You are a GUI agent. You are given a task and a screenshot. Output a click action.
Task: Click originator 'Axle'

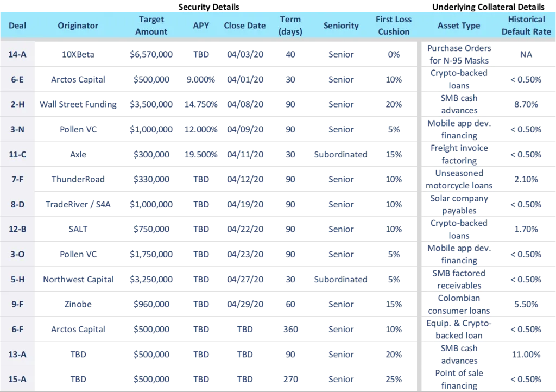point(78,154)
